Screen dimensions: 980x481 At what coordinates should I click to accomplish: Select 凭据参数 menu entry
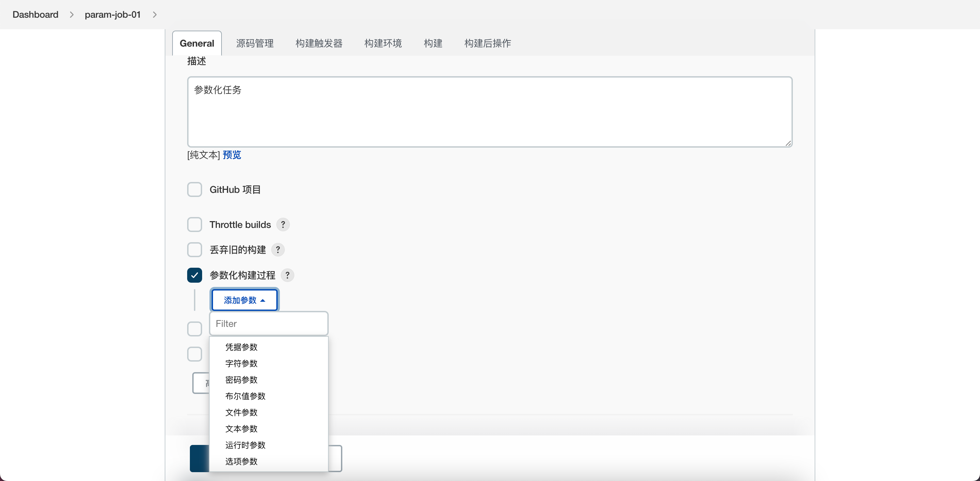tap(241, 347)
